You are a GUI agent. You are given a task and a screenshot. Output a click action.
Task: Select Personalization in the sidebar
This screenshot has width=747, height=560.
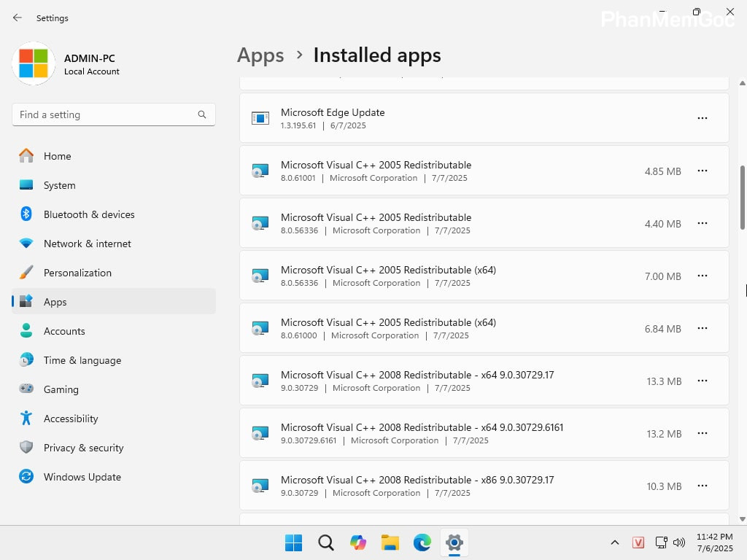77,273
